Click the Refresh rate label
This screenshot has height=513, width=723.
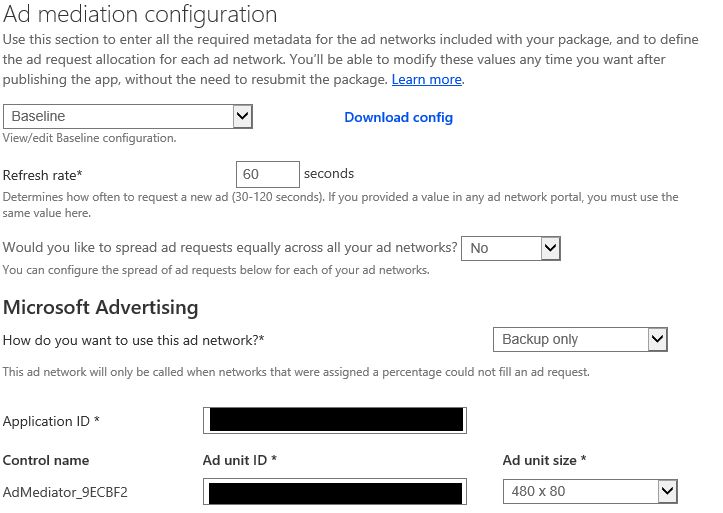tap(42, 175)
